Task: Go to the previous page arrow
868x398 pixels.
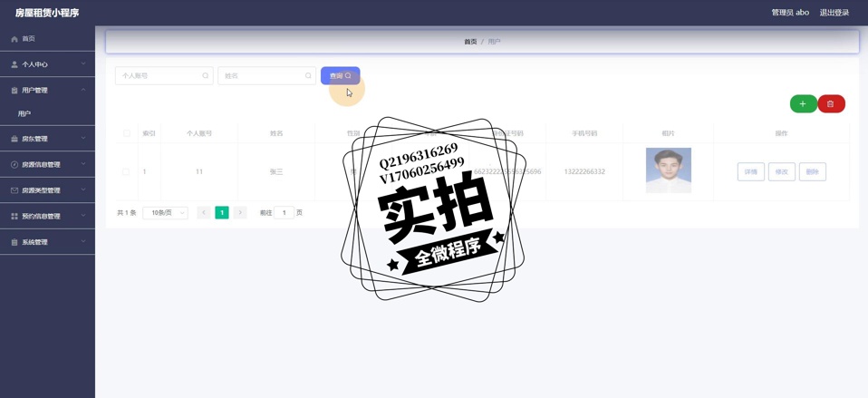Action: pos(204,213)
